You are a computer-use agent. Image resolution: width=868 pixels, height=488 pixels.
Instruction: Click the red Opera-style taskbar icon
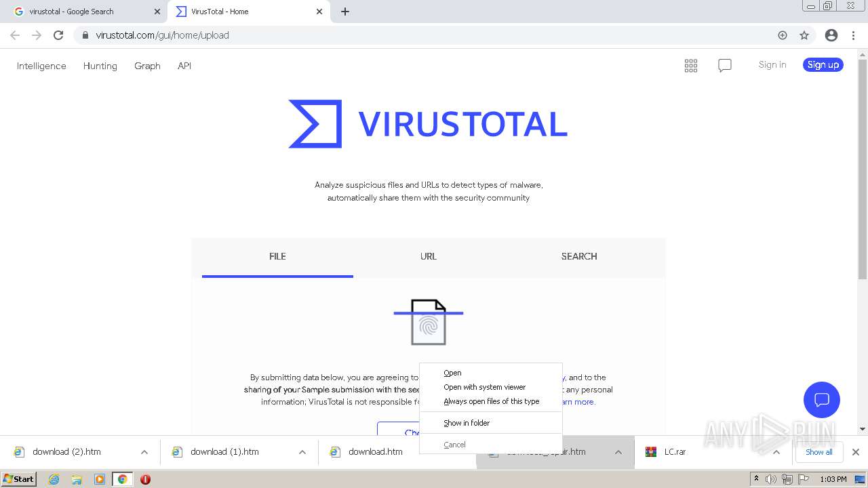point(145,479)
